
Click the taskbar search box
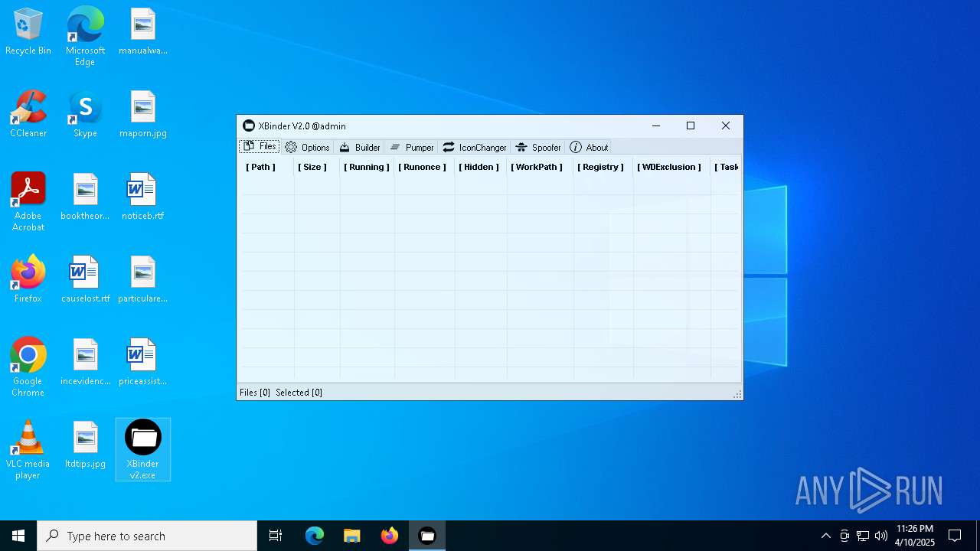147,536
